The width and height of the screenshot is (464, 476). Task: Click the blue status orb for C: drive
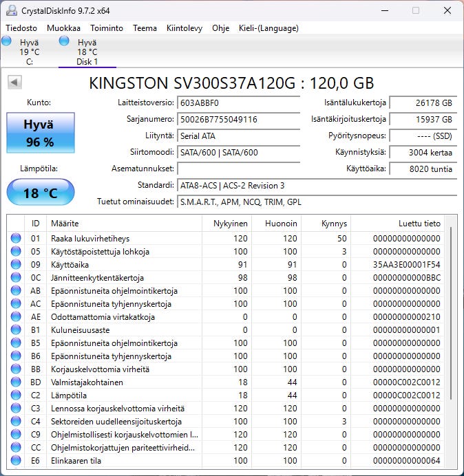(6, 41)
